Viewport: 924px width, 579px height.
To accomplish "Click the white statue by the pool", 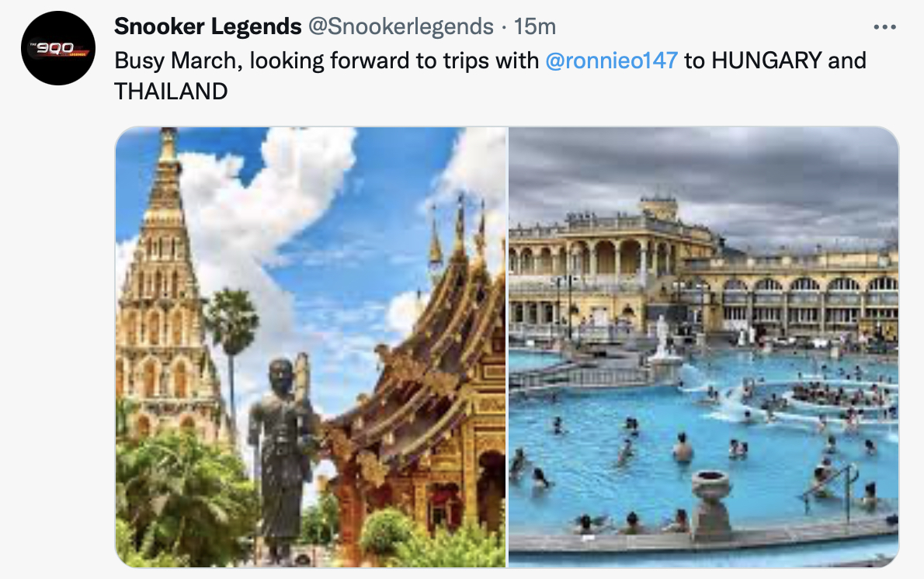I will click(663, 338).
